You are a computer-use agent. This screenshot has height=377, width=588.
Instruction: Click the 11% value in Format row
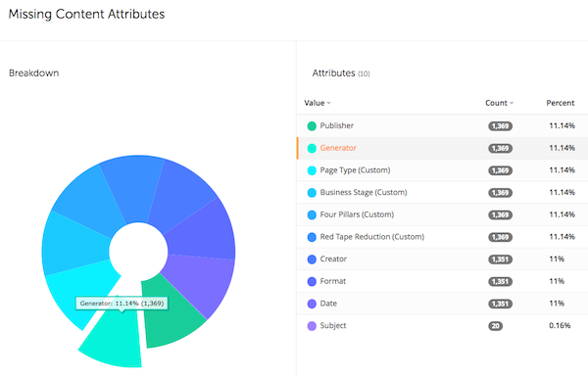pos(557,281)
